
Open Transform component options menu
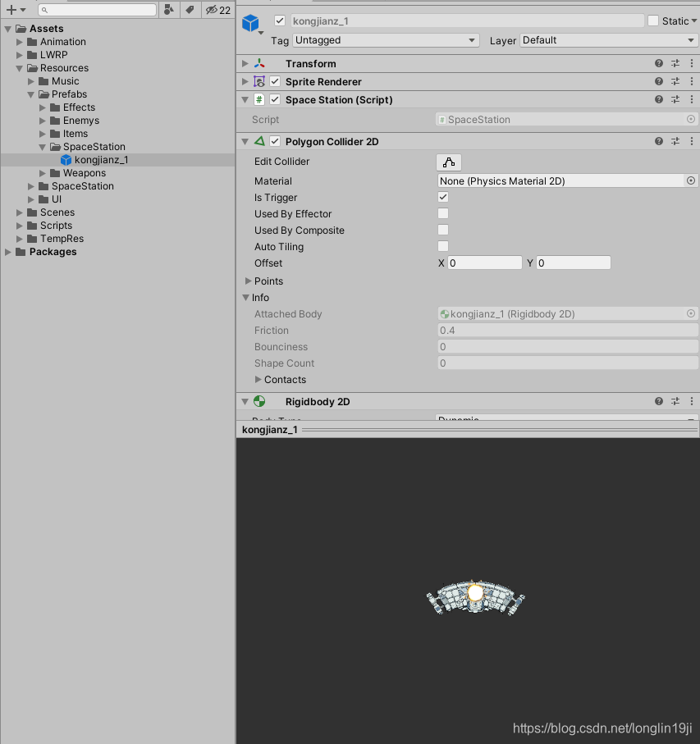[x=692, y=63]
